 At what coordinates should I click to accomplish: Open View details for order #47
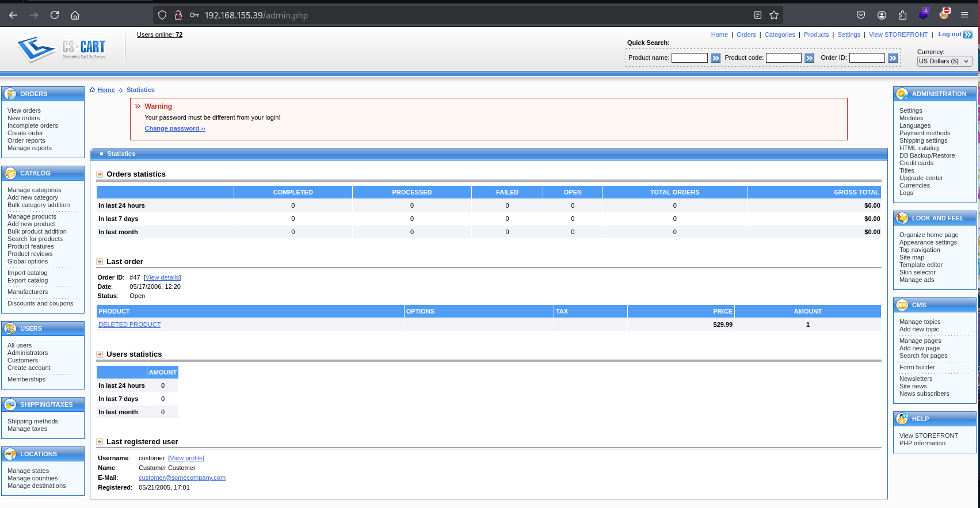162,277
